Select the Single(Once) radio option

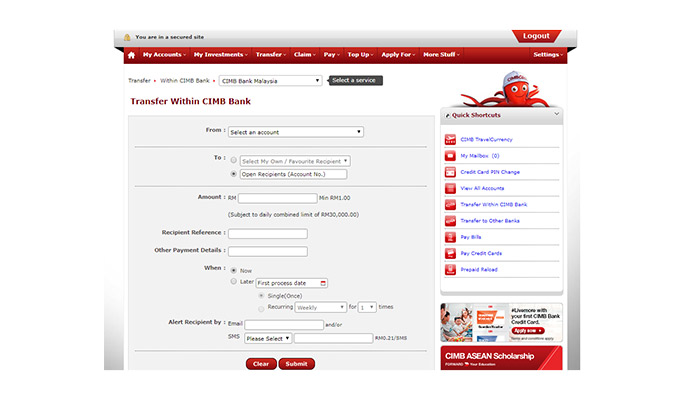click(x=261, y=296)
